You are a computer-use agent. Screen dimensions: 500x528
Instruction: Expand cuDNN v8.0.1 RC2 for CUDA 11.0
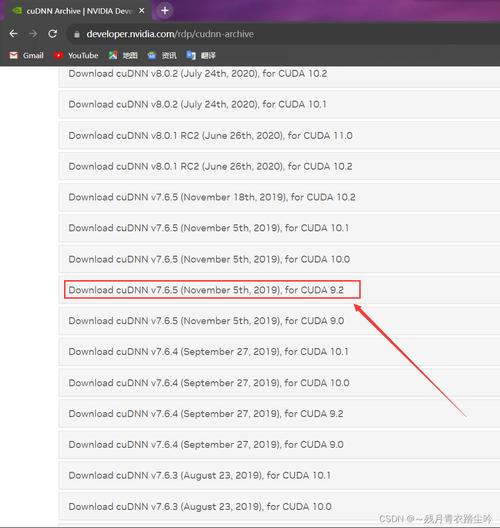tap(279, 135)
